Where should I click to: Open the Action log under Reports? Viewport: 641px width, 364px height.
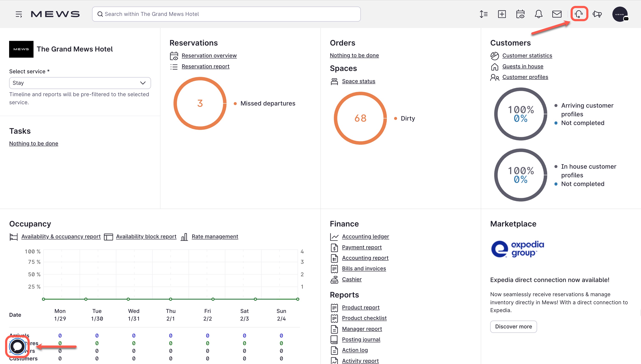[x=355, y=350]
